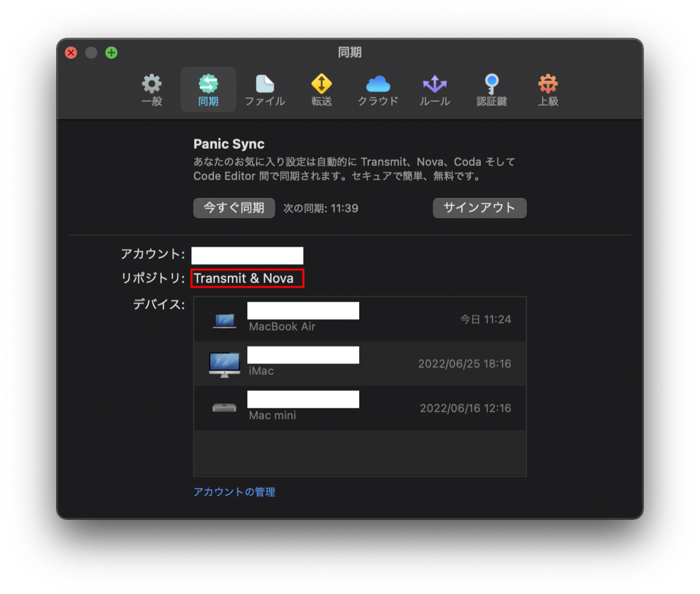Click the account name field
Screen dimensions: 700x594
(247, 255)
